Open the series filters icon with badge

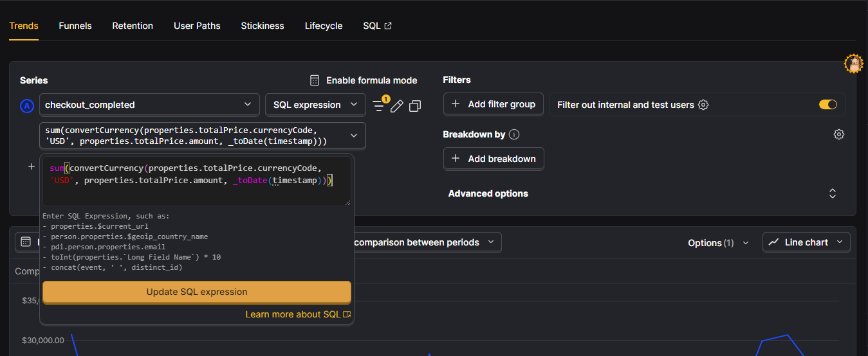378,105
